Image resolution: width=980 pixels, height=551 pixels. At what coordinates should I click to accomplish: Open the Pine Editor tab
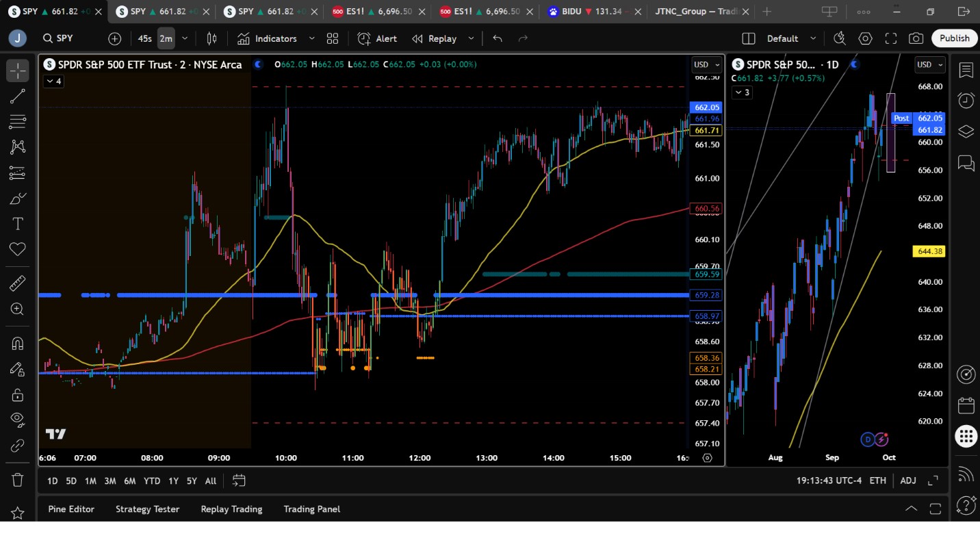pyautogui.click(x=71, y=509)
